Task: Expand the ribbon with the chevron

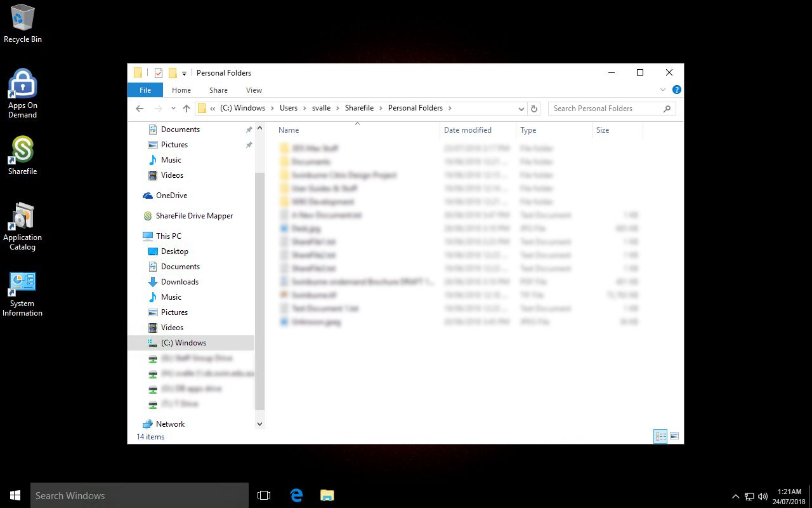Action: tap(663, 90)
